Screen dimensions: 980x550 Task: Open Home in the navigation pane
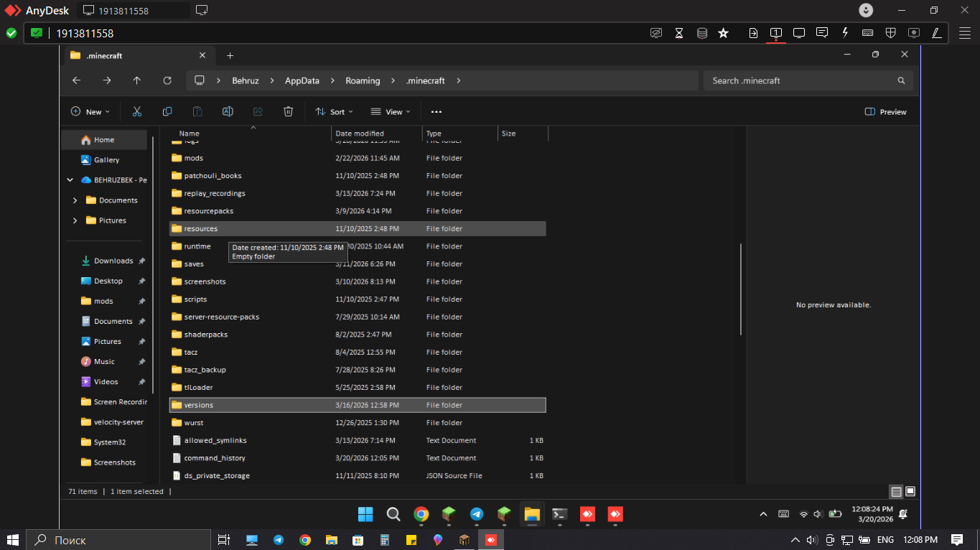(x=104, y=140)
